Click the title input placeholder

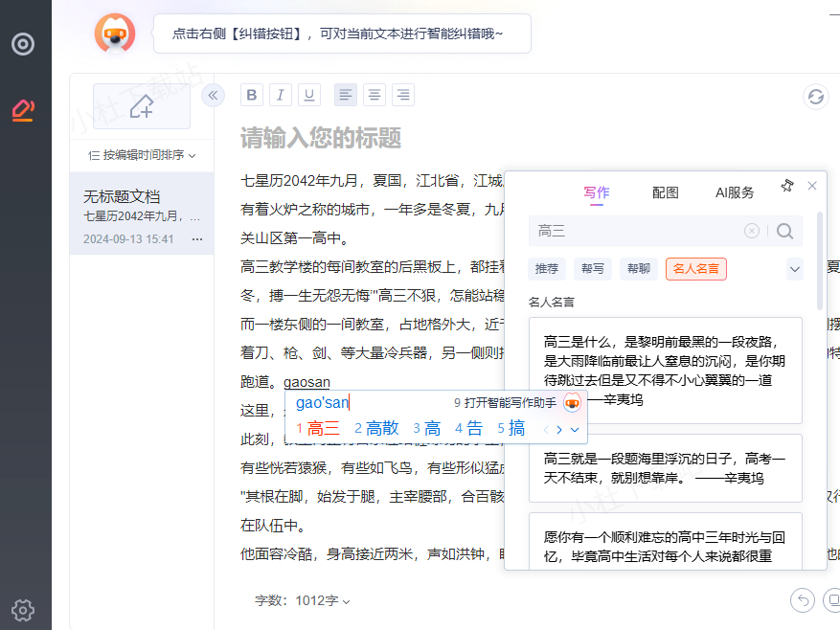pyautogui.click(x=321, y=138)
